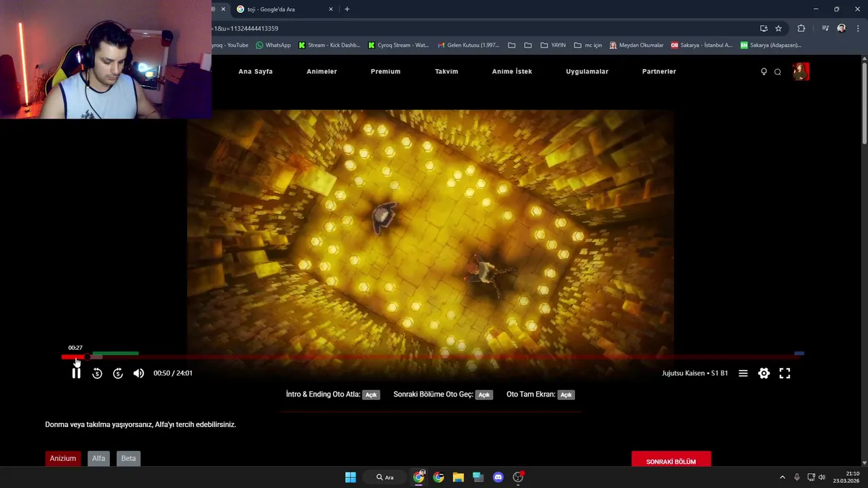Enter fullscreen mode in the player
The image size is (868, 488).
(785, 373)
